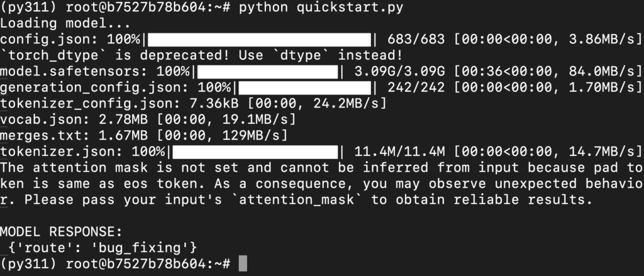Click the torch_dtype deprecation warning line
Screen dimensions: 644x276
[201, 55]
